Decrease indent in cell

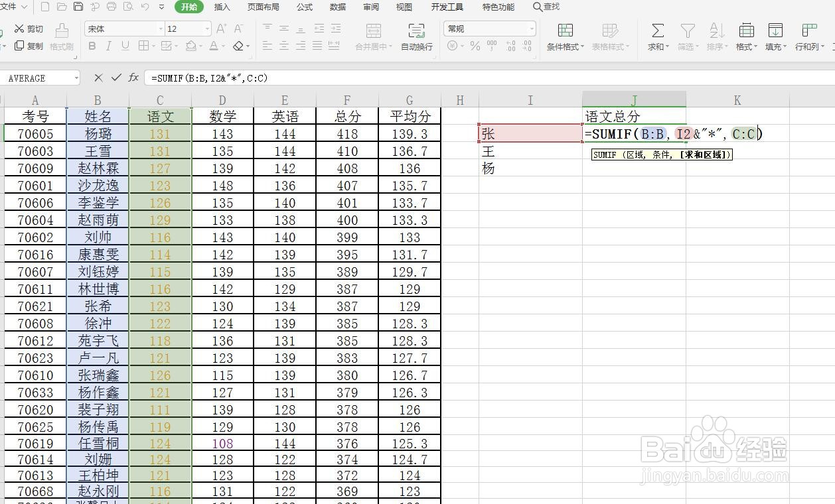[319, 29]
